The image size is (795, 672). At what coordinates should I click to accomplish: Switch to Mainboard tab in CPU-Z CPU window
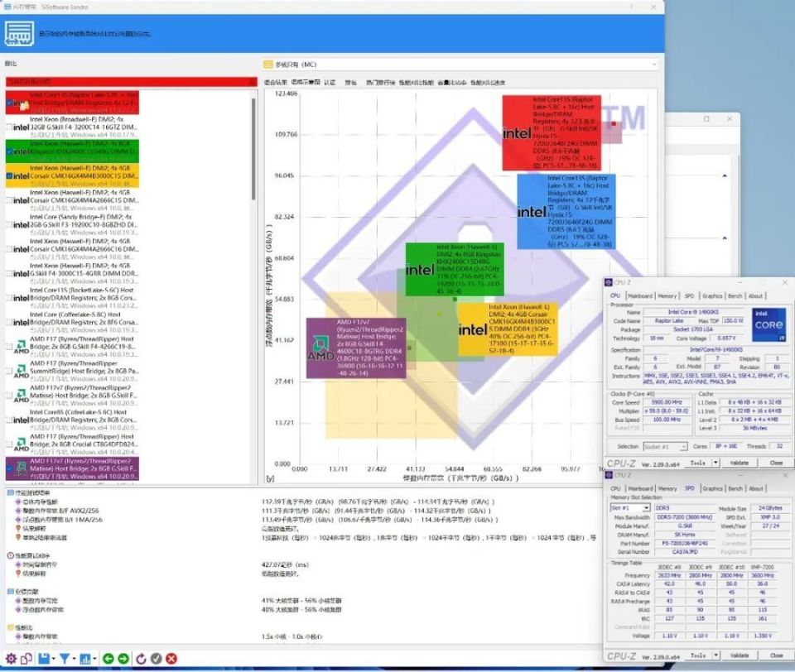[x=640, y=296]
